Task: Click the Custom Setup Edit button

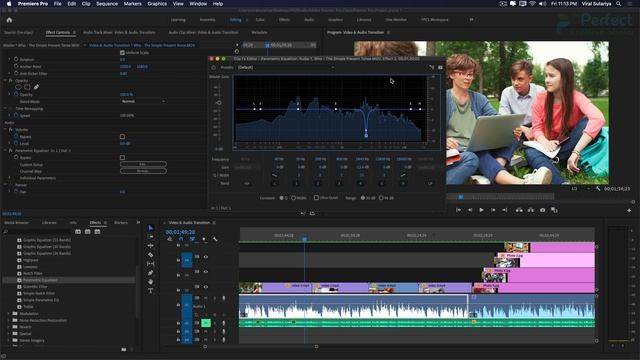Action: 143,164
